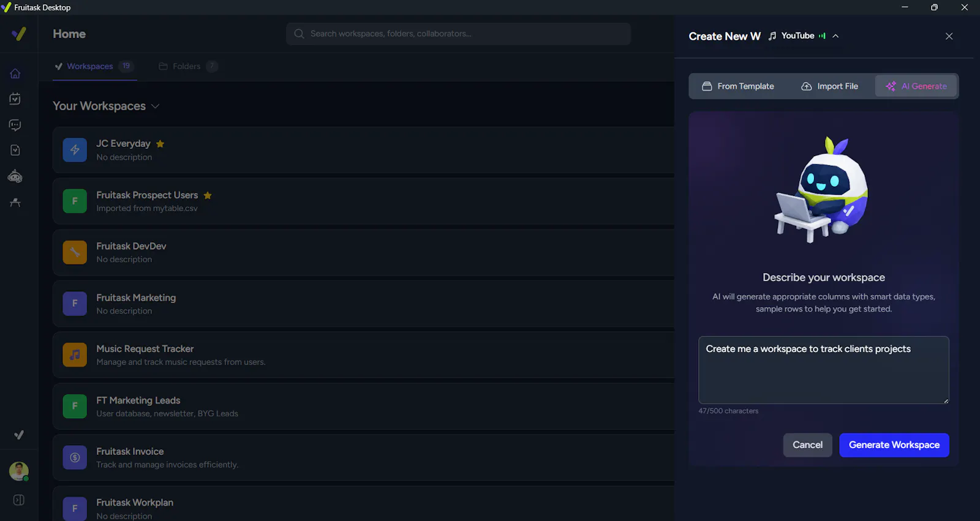980x521 pixels.
Task: Click the Fruitask Workplan F icon
Action: coord(75,509)
